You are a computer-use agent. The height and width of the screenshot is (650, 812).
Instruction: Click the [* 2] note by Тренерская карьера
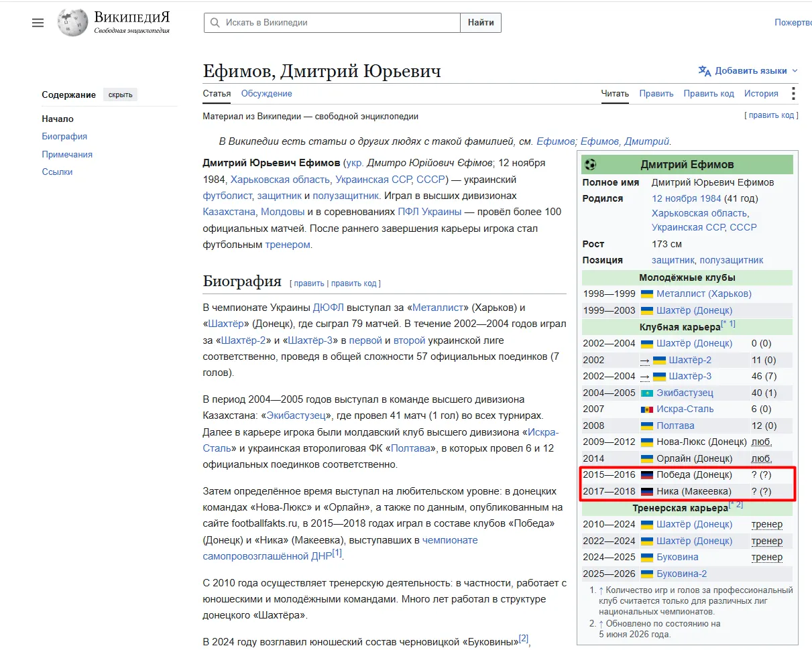pyautogui.click(x=736, y=505)
